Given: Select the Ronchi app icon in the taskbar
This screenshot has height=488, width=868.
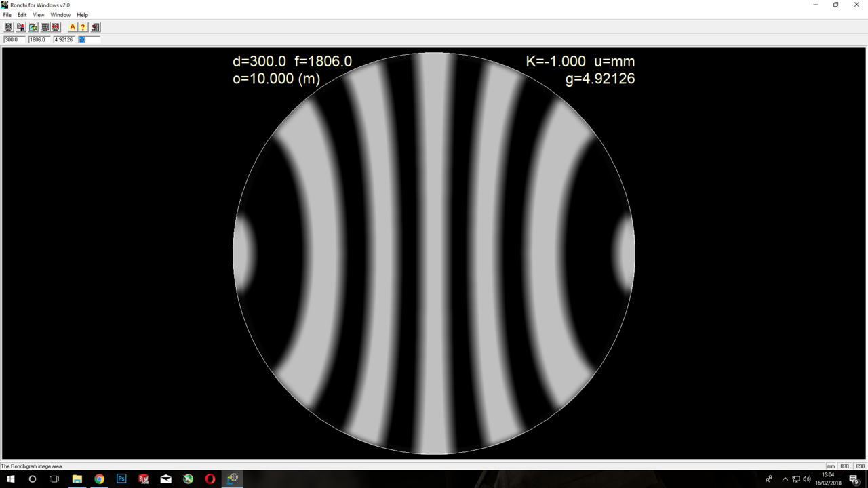Looking at the screenshot, I should (x=233, y=479).
